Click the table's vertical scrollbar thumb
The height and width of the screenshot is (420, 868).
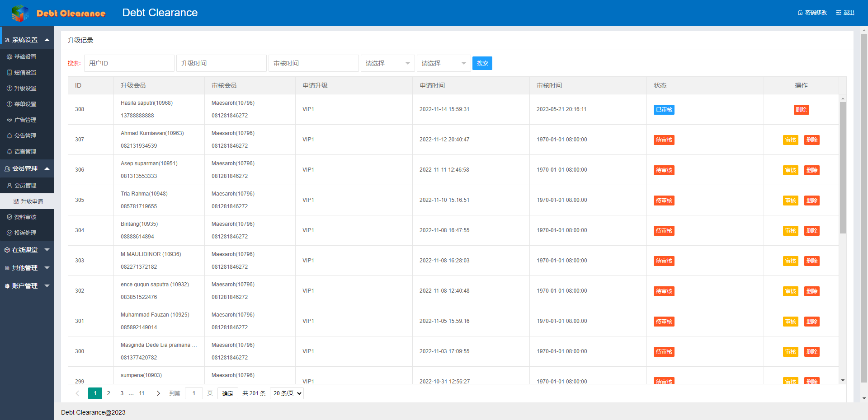[843, 167]
